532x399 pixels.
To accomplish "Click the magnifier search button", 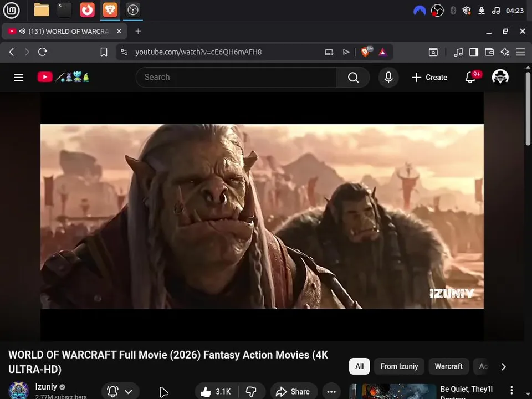I will click(x=353, y=78).
